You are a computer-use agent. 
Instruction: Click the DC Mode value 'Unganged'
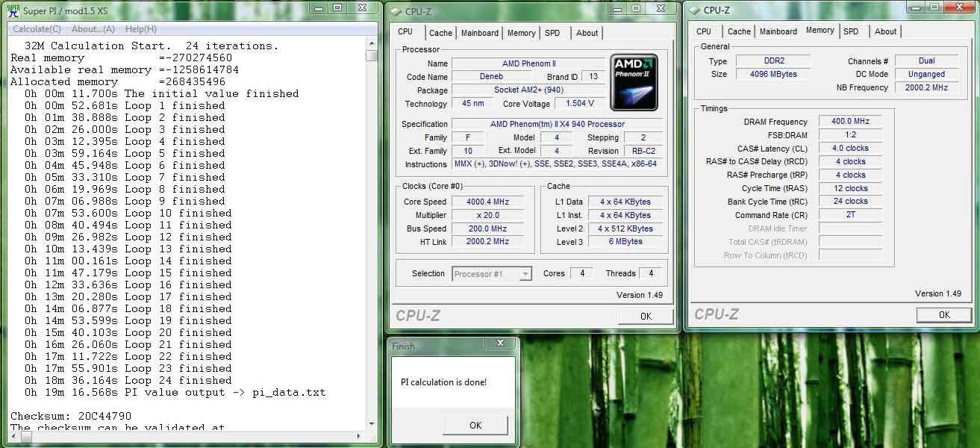(927, 75)
